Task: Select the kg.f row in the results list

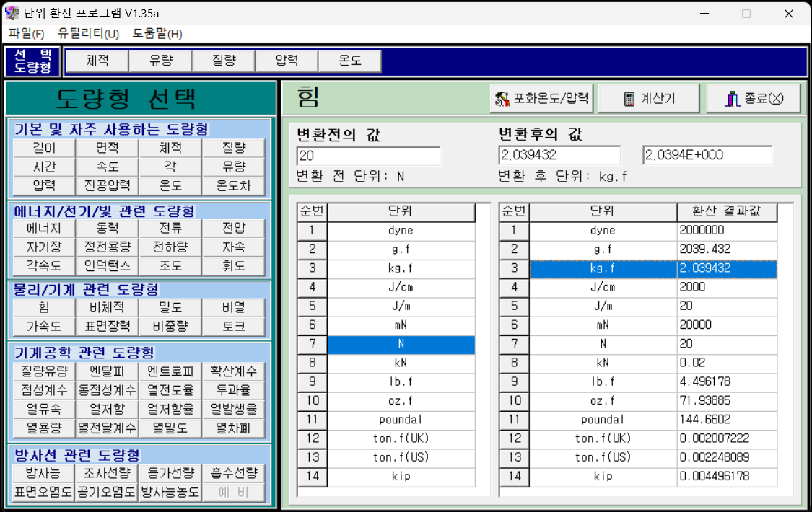Action: 602,269
